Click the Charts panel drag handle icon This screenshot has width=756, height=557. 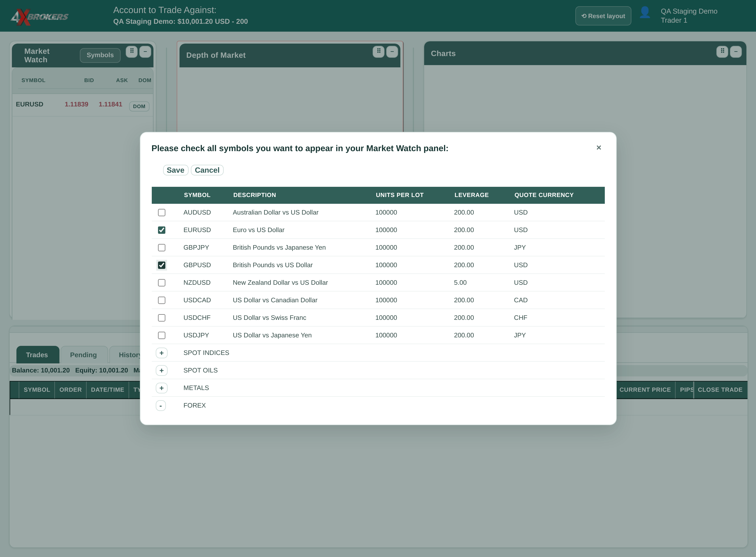coord(722,52)
